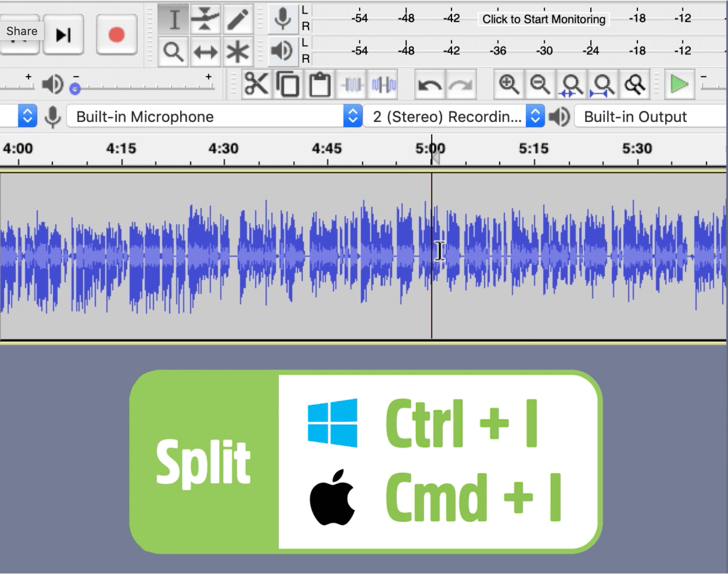Viewport: 728px width, 574px height.
Task: Start recording with the red Record button
Action: [116, 35]
